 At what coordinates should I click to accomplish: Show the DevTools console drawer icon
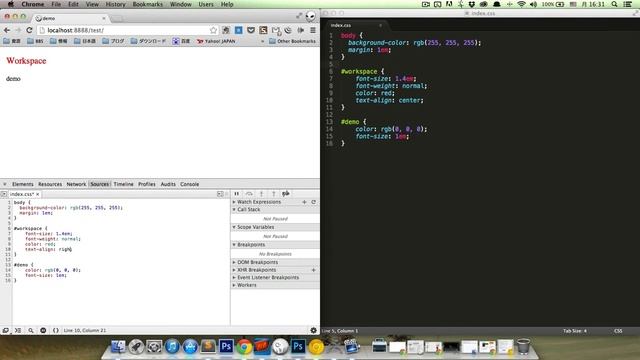pos(18,331)
